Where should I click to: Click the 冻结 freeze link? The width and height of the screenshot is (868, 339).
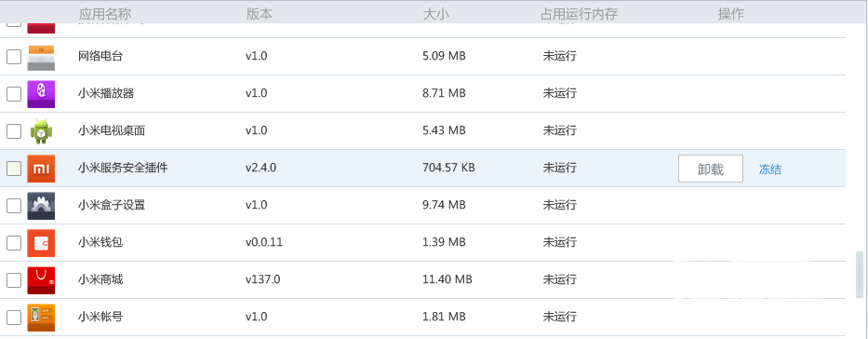pos(770,169)
